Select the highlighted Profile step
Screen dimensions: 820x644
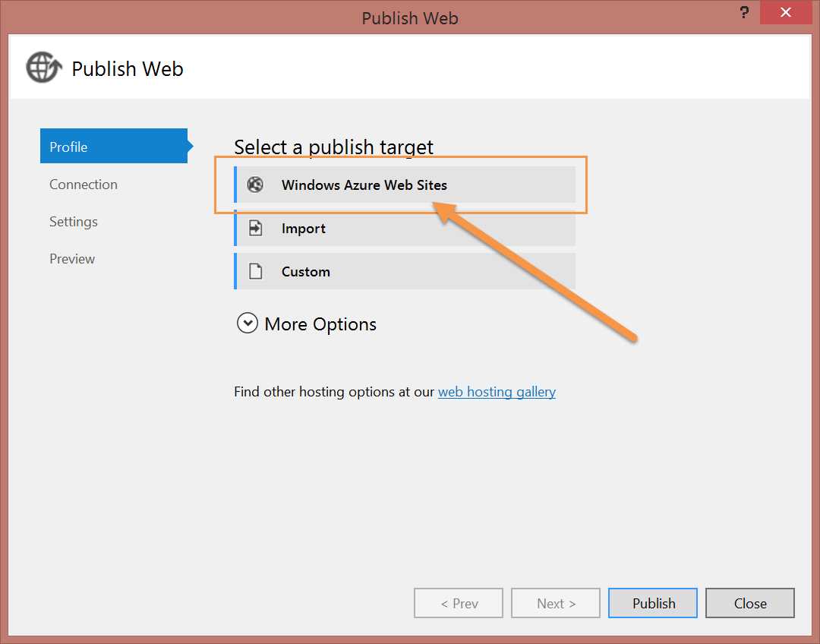(x=68, y=146)
